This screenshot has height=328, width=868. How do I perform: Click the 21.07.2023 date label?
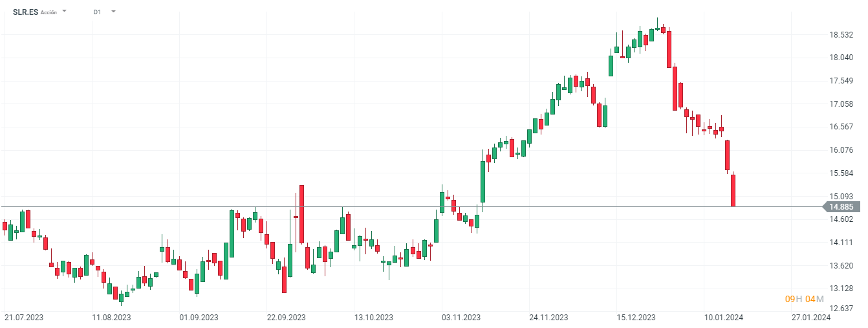[24, 318]
